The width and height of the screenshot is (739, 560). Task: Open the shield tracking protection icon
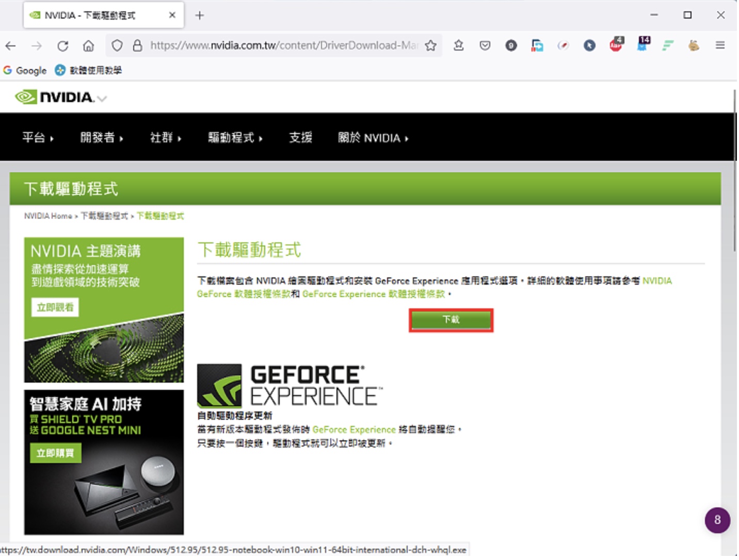click(x=117, y=45)
